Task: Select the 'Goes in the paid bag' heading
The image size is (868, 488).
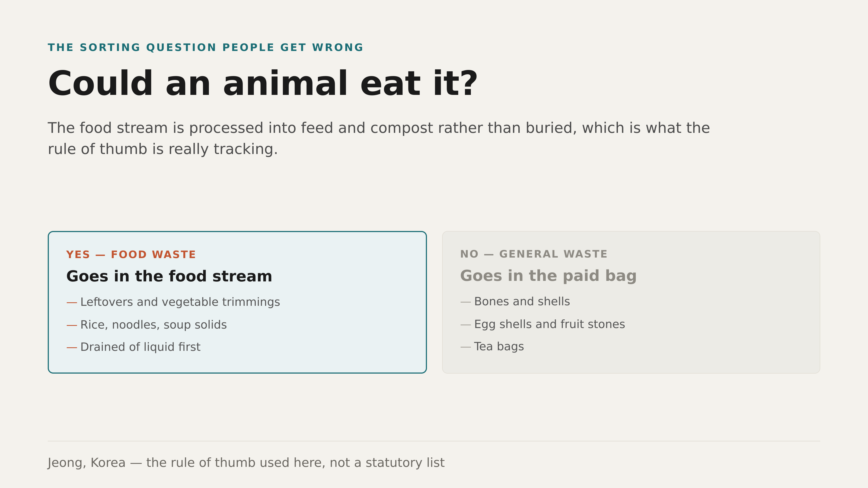Action: 548,276
